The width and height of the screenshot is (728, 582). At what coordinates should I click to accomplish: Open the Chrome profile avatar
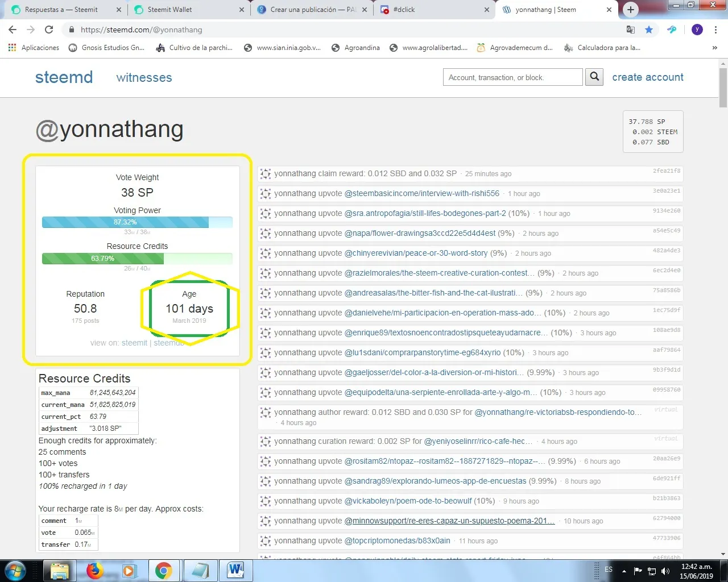[x=697, y=30]
